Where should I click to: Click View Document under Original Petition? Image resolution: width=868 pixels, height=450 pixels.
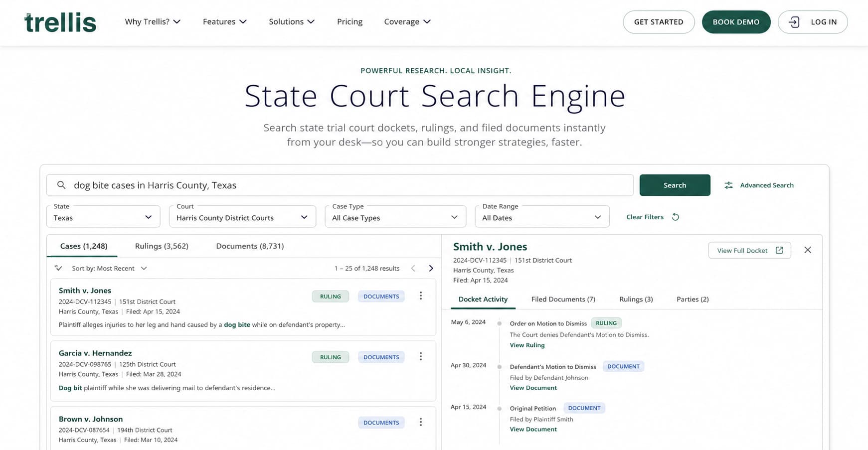click(x=533, y=429)
